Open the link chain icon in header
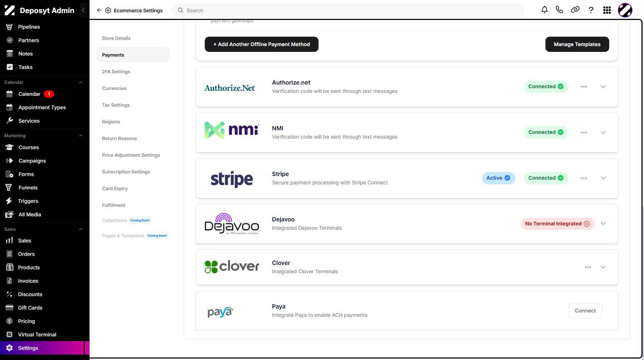The width and height of the screenshot is (644, 360). [x=575, y=10]
